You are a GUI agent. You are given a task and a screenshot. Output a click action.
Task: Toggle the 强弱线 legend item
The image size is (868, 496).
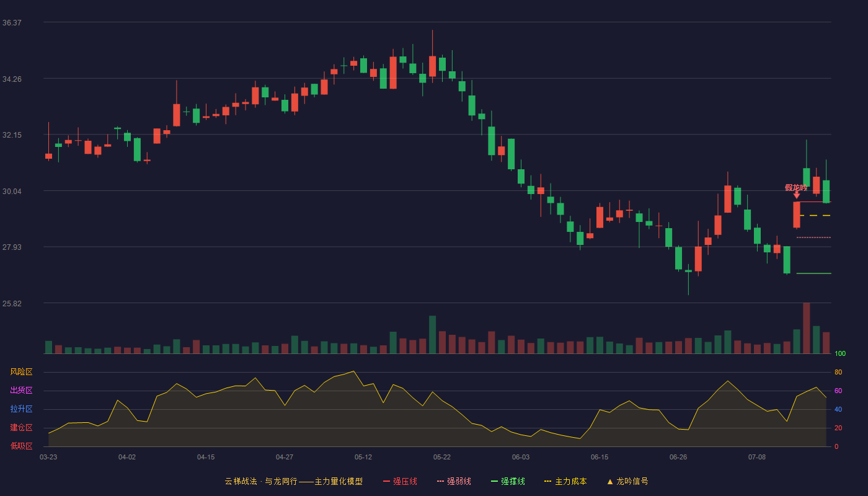click(454, 481)
